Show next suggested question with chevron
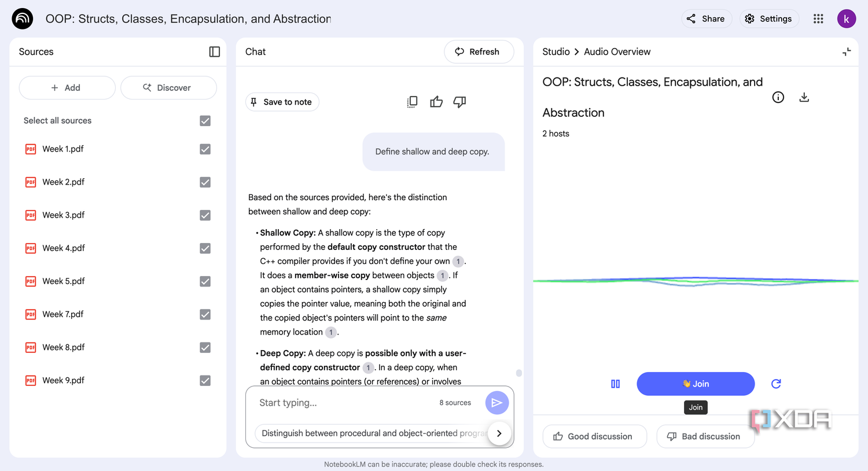Viewport: 868px width, 471px height. 499,433
